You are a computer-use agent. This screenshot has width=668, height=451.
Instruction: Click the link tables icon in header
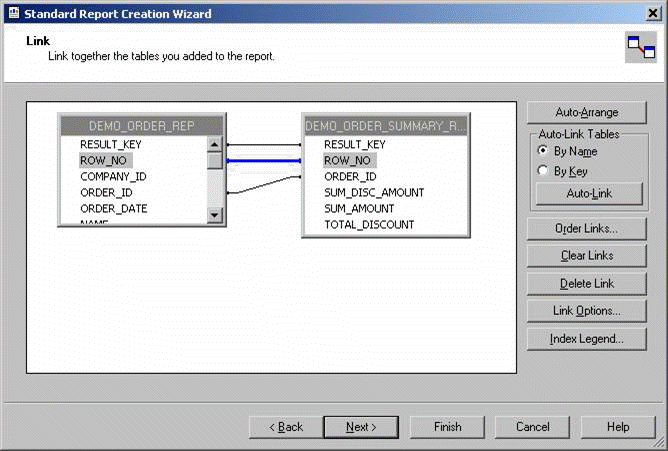tap(640, 48)
